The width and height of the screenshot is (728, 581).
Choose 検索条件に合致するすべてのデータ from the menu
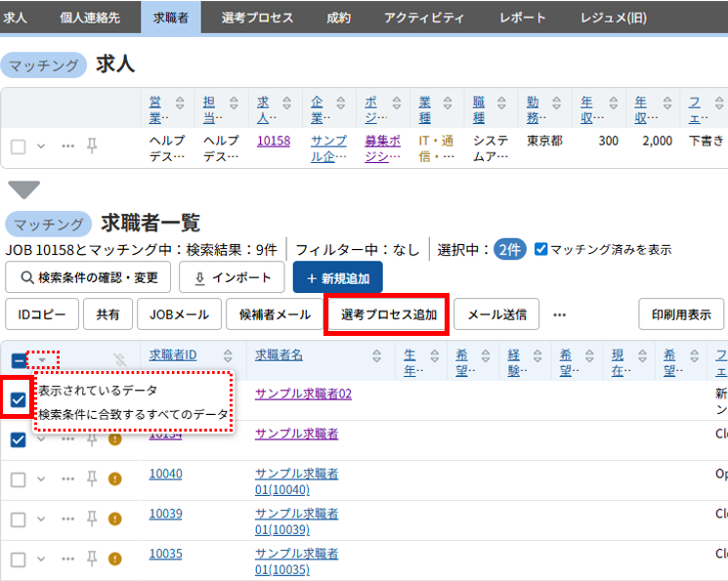134,414
